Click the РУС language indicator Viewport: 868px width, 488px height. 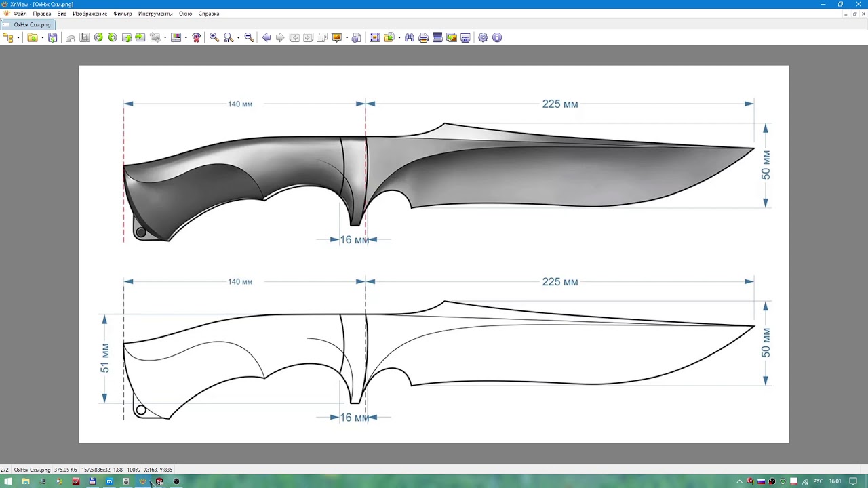(818, 481)
